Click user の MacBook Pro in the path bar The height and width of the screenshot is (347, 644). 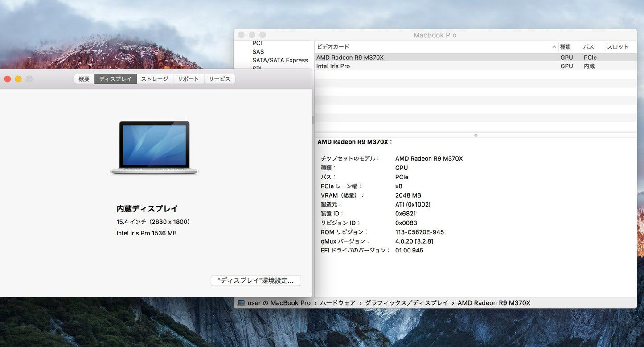point(279,303)
